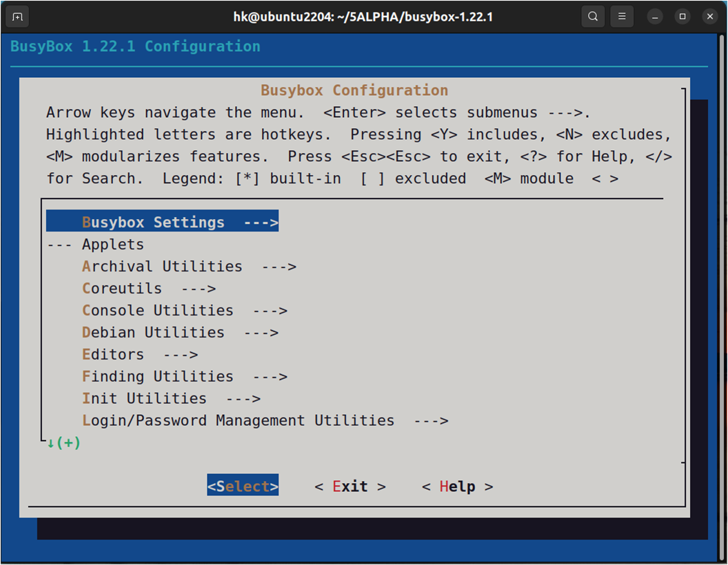Maximize the terminal window
This screenshot has width=728, height=565.
point(682,17)
